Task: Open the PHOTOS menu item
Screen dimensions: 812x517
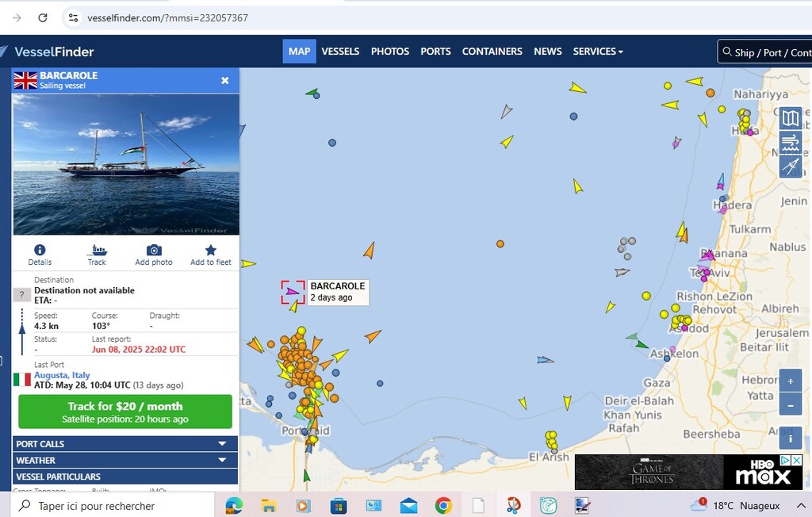Action: (x=390, y=52)
